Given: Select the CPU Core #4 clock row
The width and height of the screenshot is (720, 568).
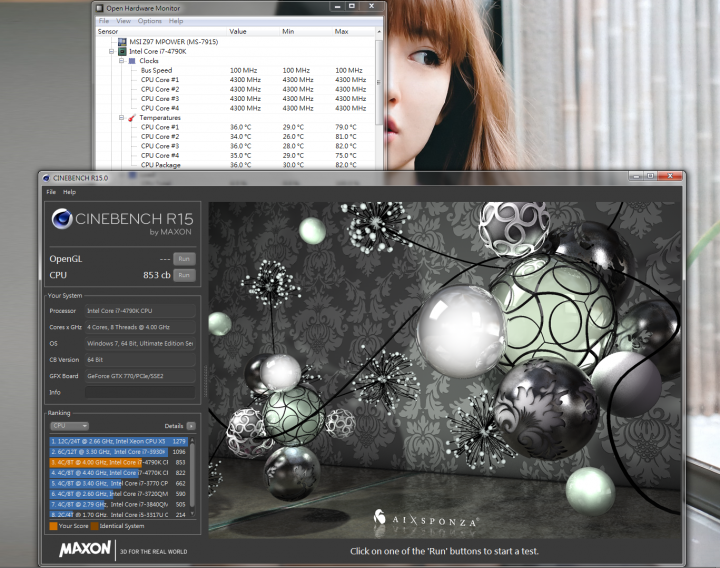Looking at the screenshot, I should click(x=235, y=108).
